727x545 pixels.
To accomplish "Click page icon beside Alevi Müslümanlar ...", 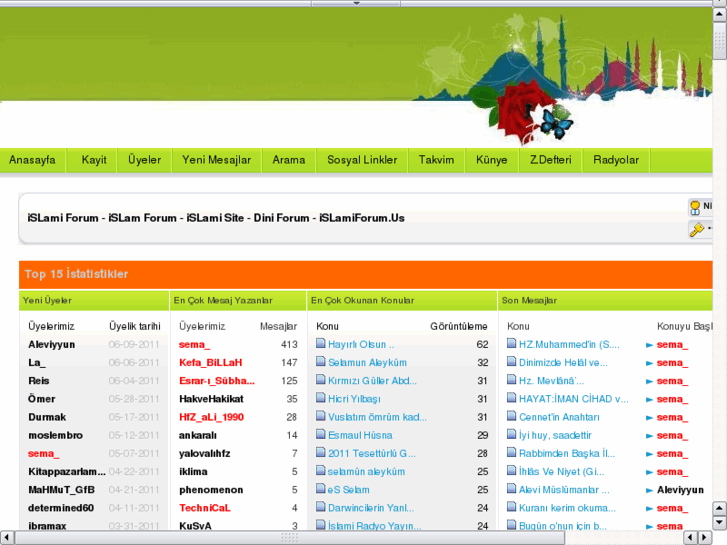I will point(511,488).
